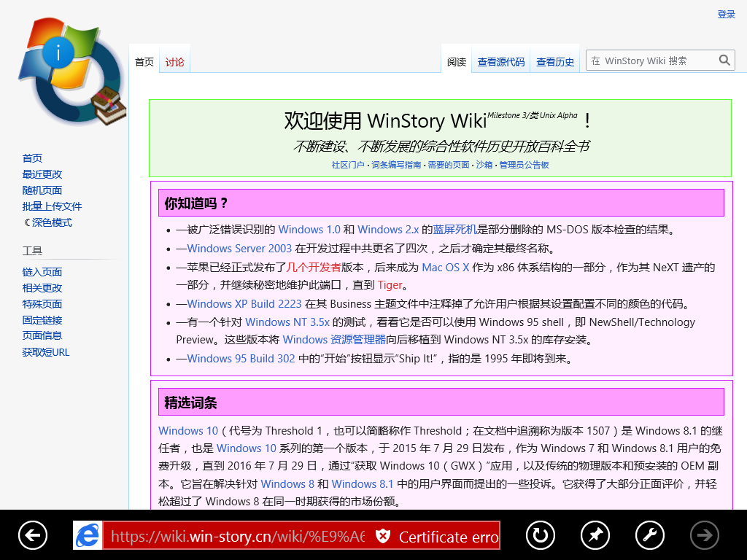Open Windows 95 Build 302 link

click(241, 359)
